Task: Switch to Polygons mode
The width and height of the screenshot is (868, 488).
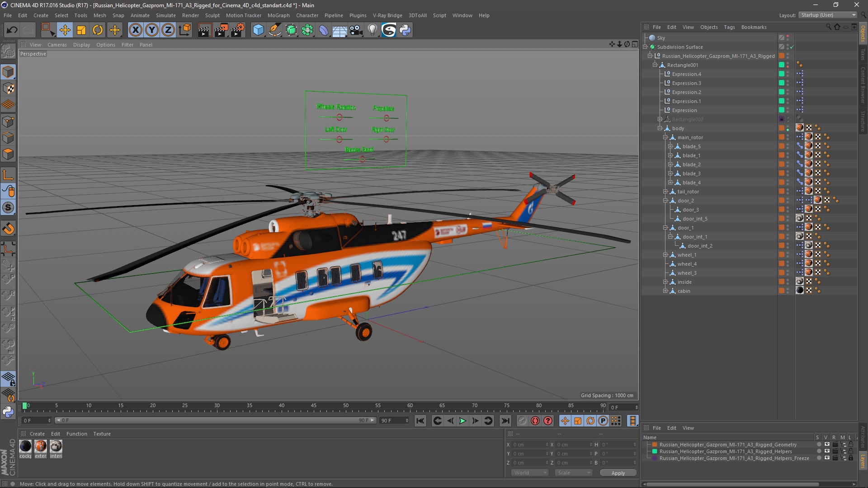Action: pyautogui.click(x=8, y=155)
